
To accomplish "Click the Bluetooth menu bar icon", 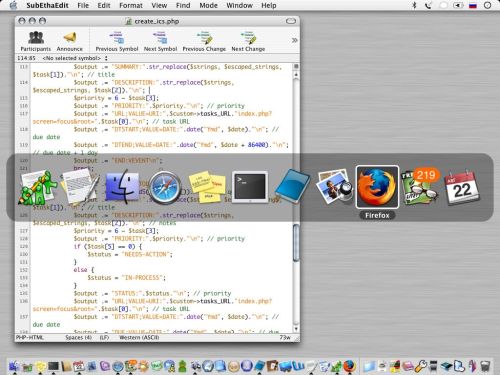I will (414, 5).
